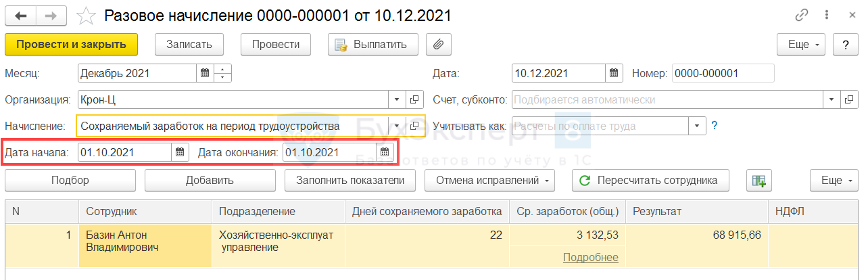
Task: Click the Провести и закрыть button
Action: 71,45
